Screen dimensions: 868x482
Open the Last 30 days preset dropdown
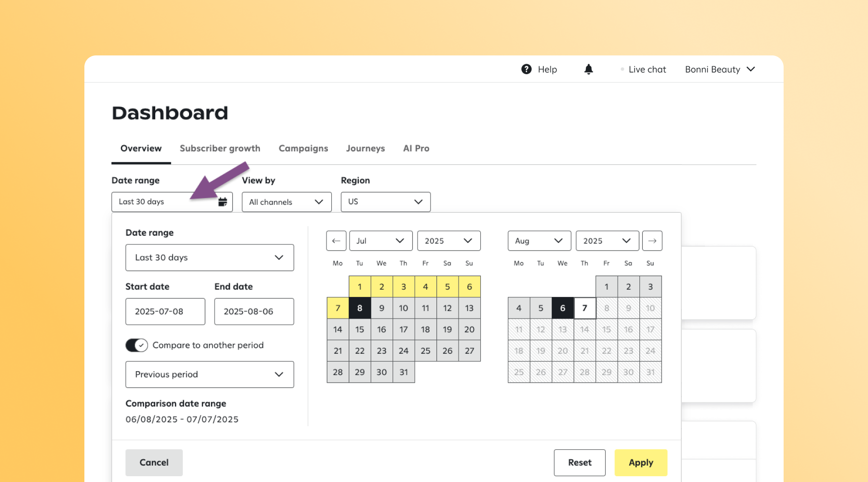tap(209, 257)
